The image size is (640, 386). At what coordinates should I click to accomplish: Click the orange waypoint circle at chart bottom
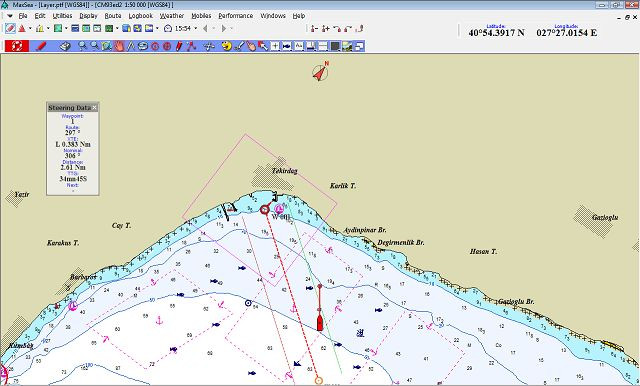click(319, 381)
